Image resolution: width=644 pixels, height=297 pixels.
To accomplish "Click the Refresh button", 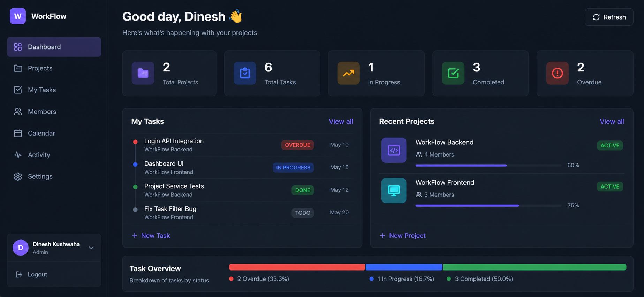I will point(609,17).
